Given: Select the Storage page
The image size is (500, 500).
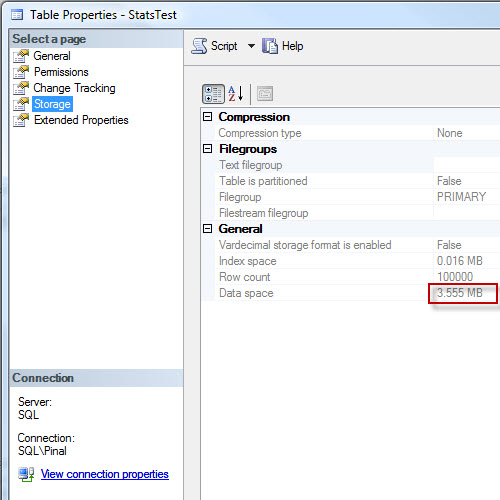Looking at the screenshot, I should pyautogui.click(x=52, y=104).
